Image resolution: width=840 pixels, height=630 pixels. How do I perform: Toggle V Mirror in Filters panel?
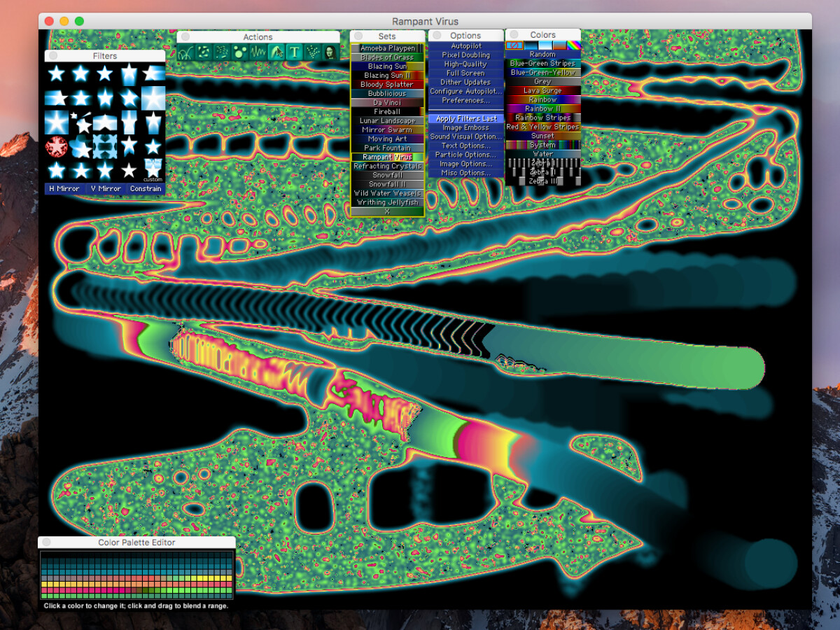pos(106,189)
